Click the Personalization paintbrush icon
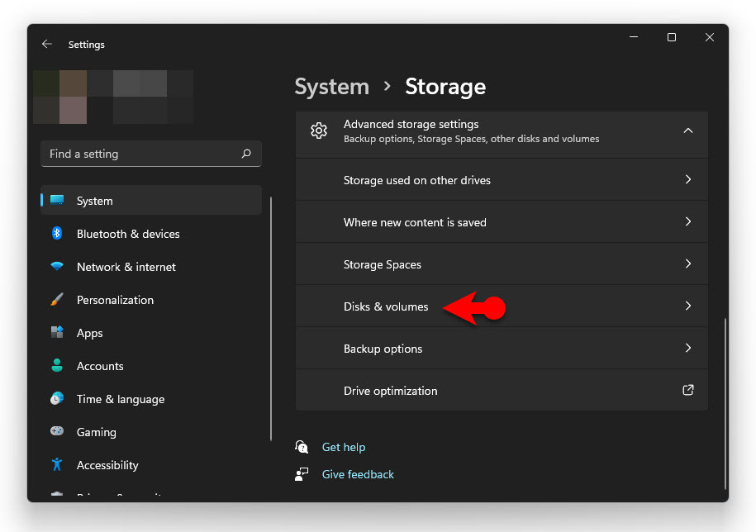756x532 pixels. pos(57,300)
